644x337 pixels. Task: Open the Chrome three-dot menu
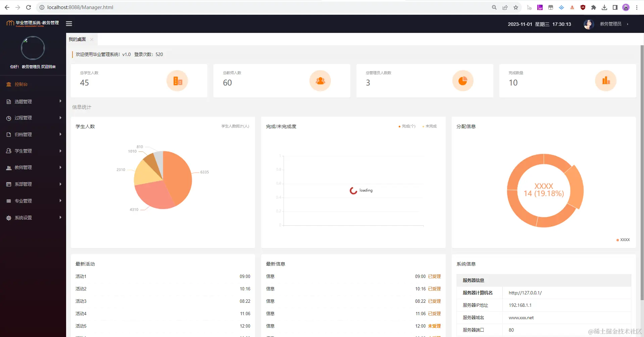pos(637,7)
